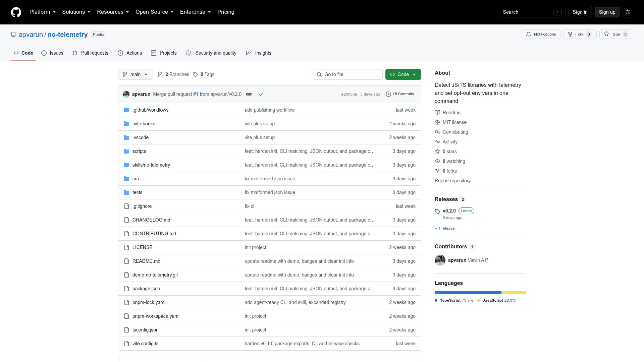Open the apvarun owner link
The height and width of the screenshot is (362, 644).
(x=31, y=35)
